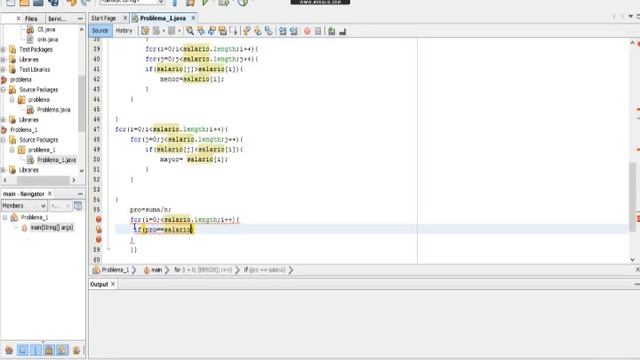Open the Files panel tab
Image resolution: width=640 pixels, height=360 pixels.
coord(31,19)
